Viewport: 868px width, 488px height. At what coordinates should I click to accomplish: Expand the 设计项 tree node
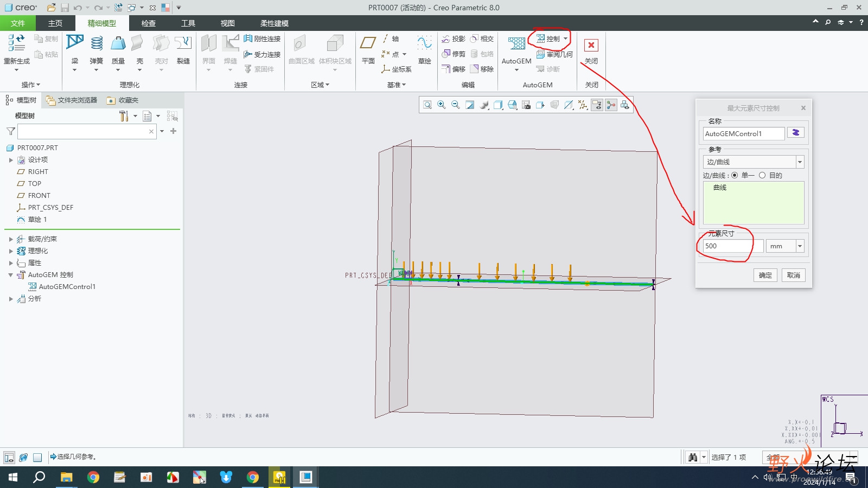click(x=11, y=160)
